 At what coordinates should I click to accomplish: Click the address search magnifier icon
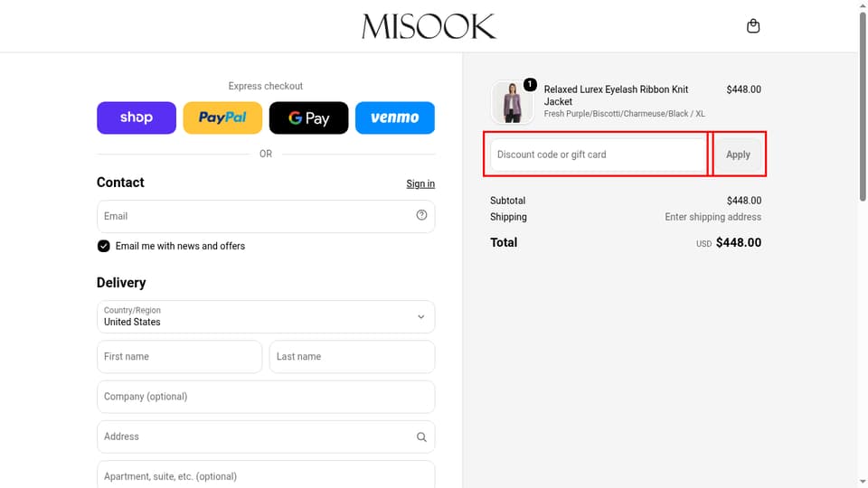tap(421, 437)
